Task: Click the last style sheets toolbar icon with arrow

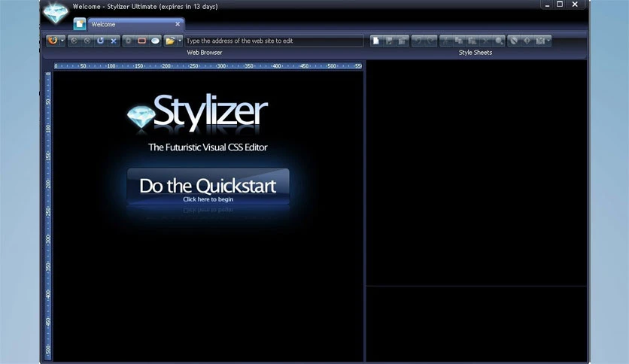Action: [x=540, y=41]
